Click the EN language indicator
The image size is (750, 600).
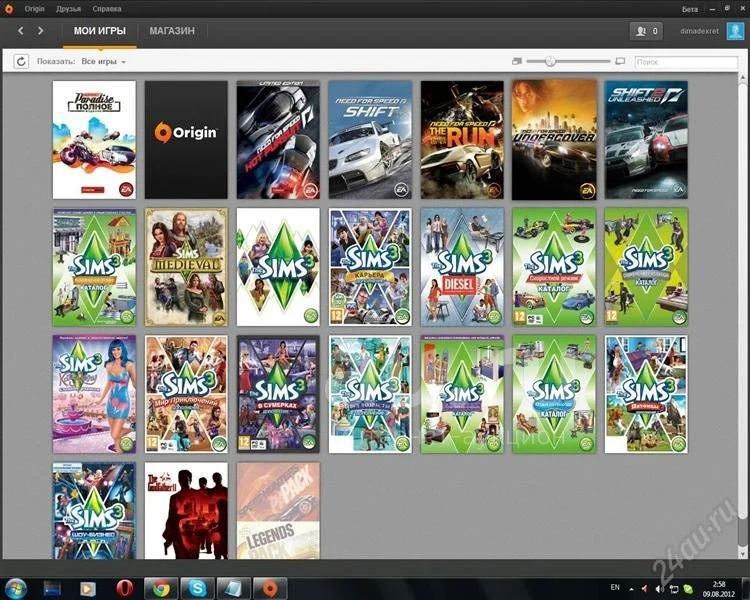(615, 587)
